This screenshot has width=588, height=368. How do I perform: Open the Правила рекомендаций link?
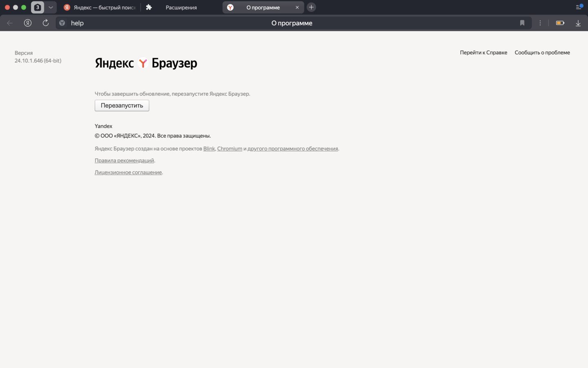[124, 160]
